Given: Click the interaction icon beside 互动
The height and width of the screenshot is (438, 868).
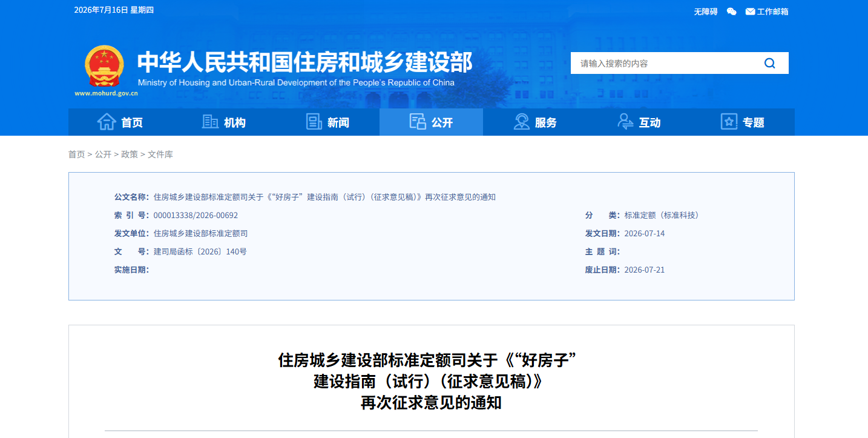Looking at the screenshot, I should click(x=625, y=122).
